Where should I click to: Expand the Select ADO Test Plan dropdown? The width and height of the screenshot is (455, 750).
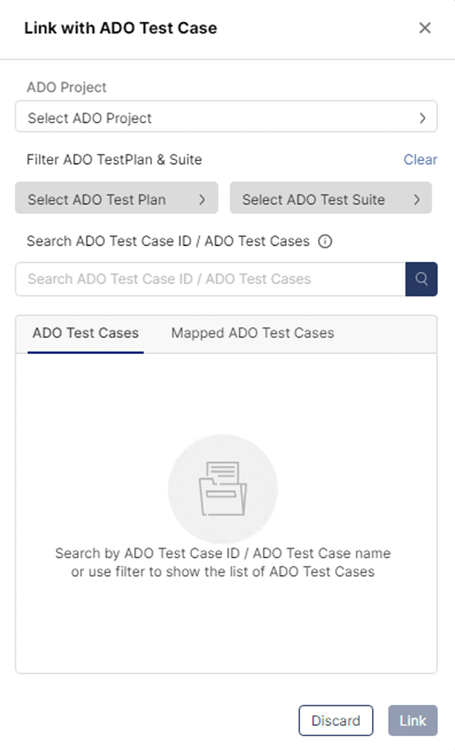117,198
